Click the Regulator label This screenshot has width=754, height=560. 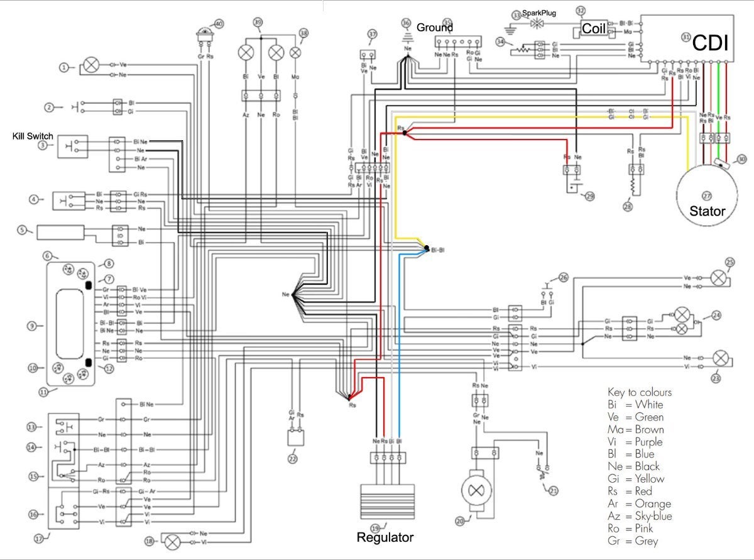[385, 537]
